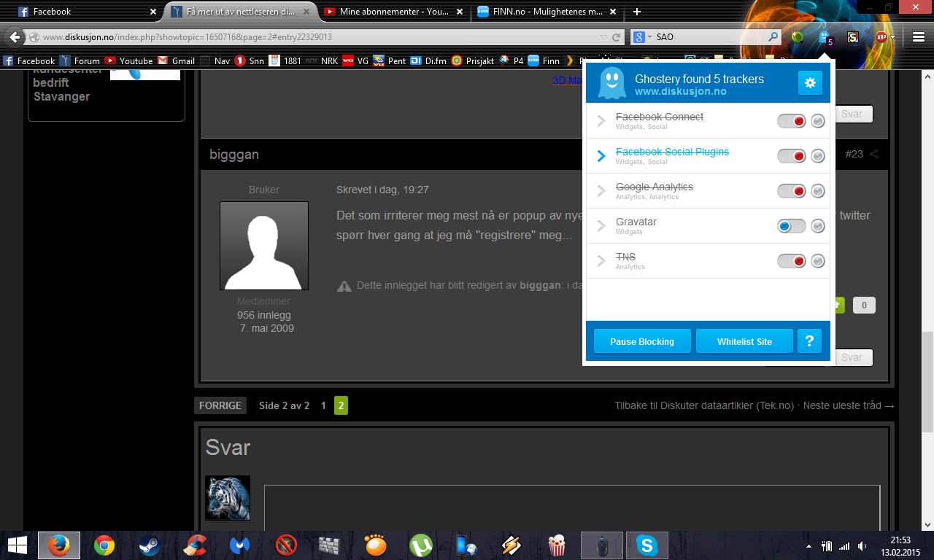Click Tilbake til Diskuter dataartikler link

tap(703, 405)
